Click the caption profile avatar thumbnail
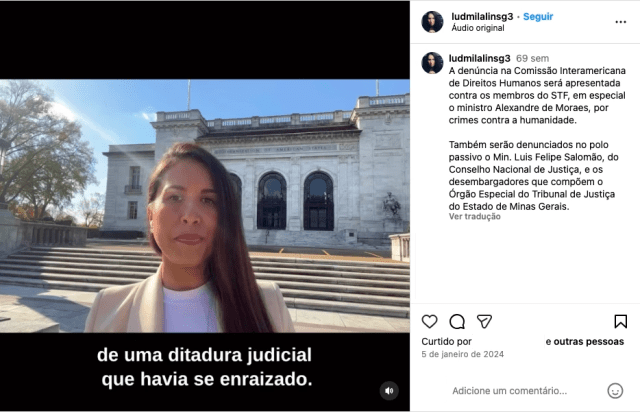 (x=432, y=63)
